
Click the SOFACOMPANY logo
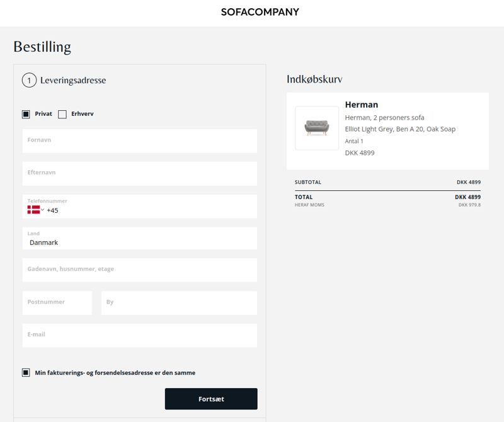coord(260,12)
